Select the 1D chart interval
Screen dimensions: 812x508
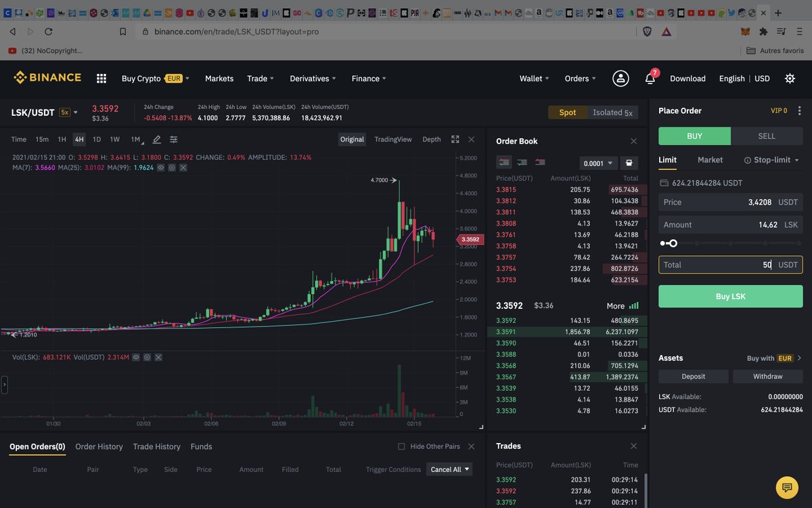click(x=97, y=140)
